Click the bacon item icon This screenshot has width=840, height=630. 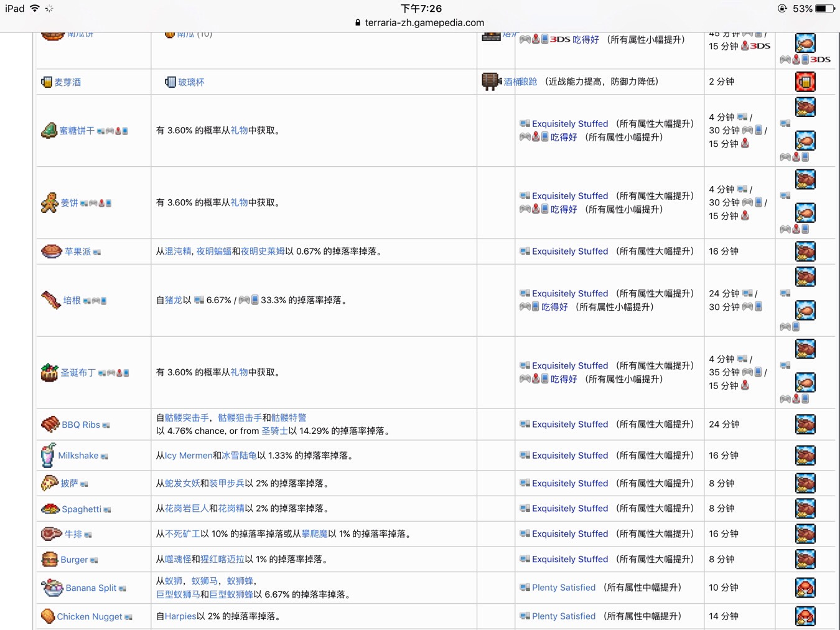51,300
